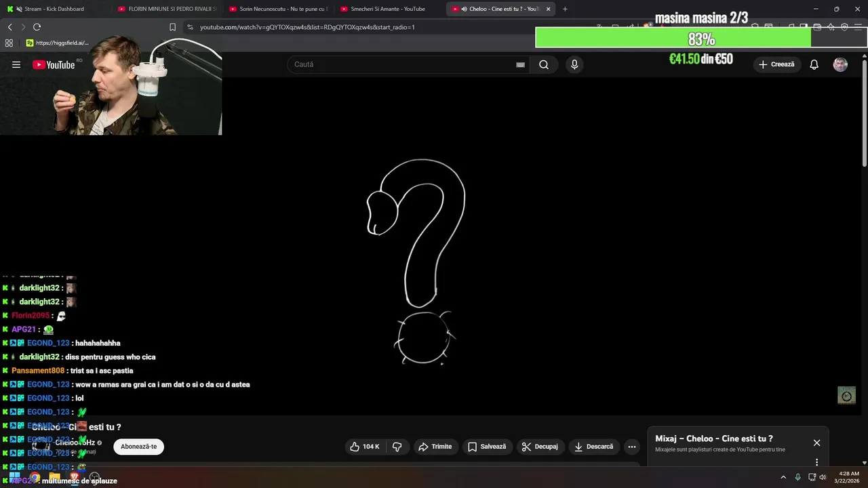Bookmark the page via address bar icon
The image size is (868, 488).
[172, 27]
